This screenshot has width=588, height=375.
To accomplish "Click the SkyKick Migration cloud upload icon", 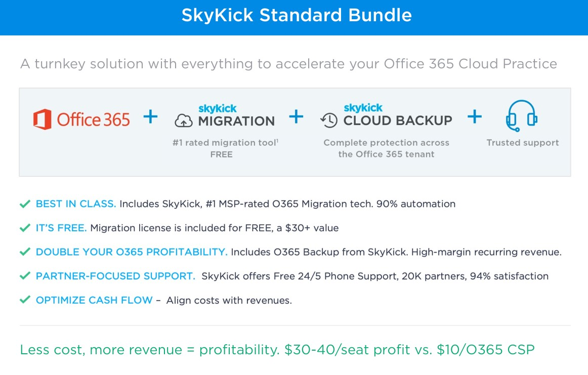I will click(183, 121).
